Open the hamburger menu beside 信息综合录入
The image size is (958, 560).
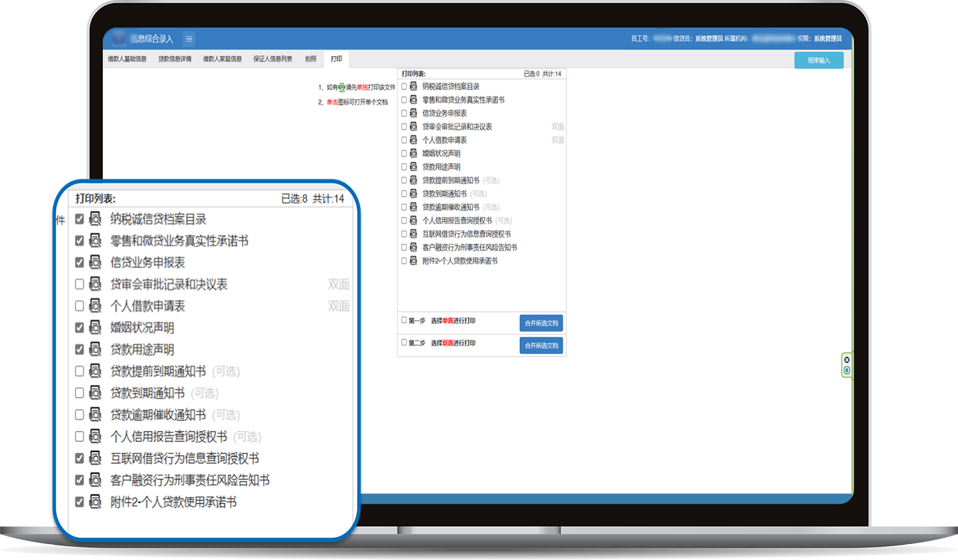click(189, 38)
